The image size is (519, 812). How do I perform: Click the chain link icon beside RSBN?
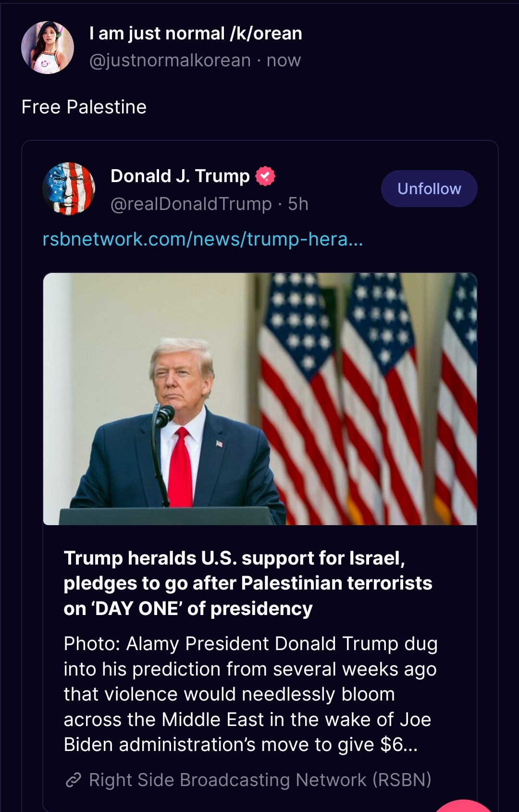tap(73, 780)
